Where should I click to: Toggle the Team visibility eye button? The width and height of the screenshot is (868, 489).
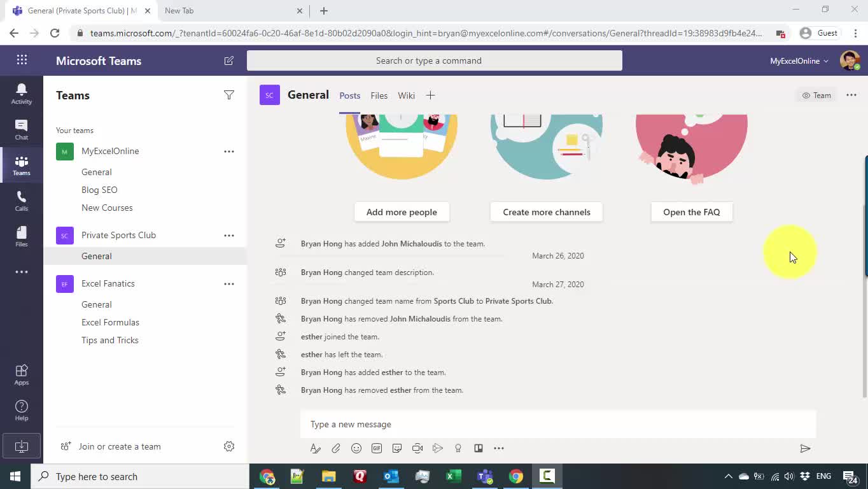pos(816,96)
